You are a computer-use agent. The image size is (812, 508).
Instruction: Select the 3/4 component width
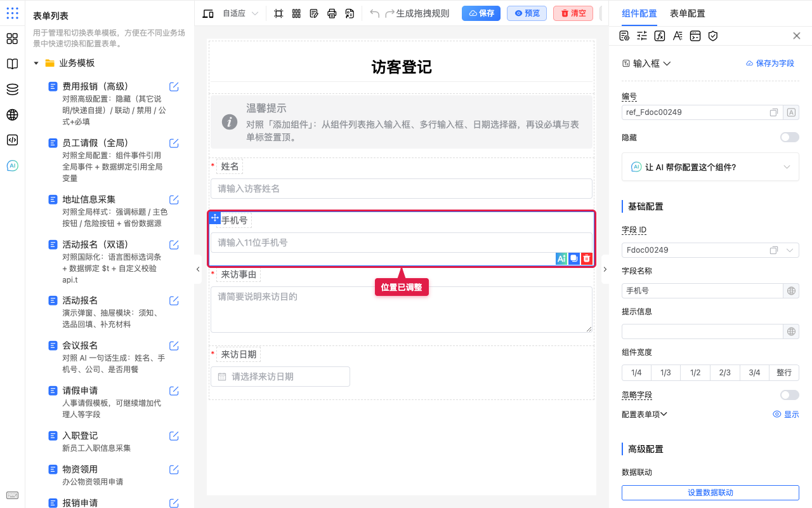(x=754, y=373)
